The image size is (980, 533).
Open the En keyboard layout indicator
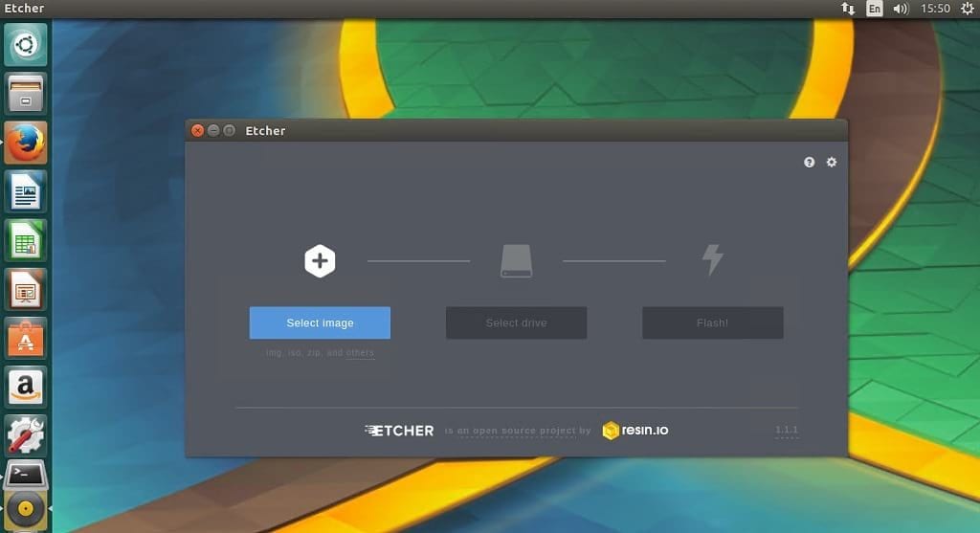tap(875, 8)
